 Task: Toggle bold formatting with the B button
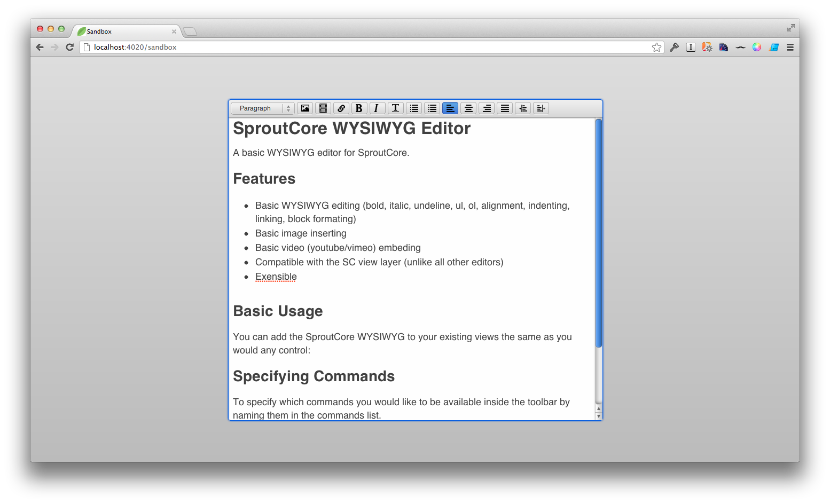[359, 108]
